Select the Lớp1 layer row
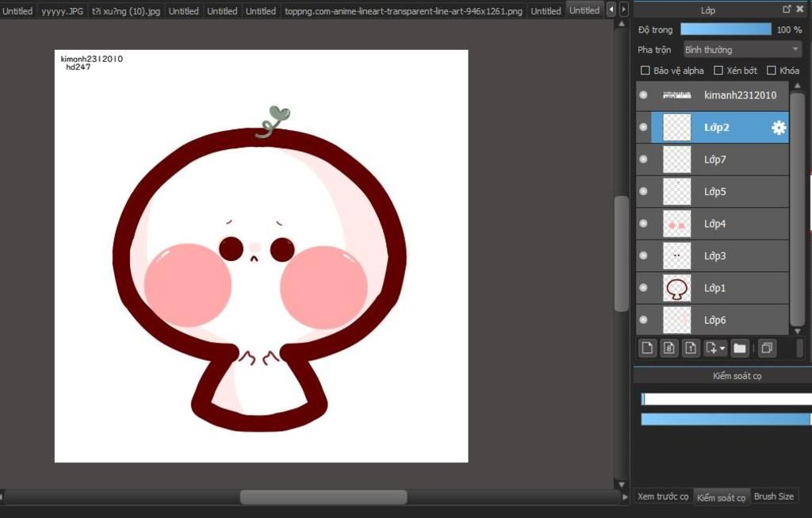 (x=713, y=288)
